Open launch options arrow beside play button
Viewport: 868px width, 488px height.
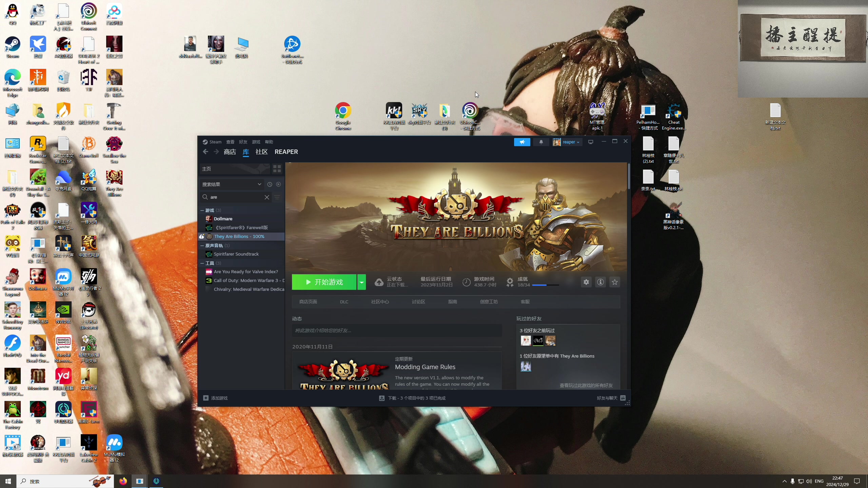[x=362, y=282]
